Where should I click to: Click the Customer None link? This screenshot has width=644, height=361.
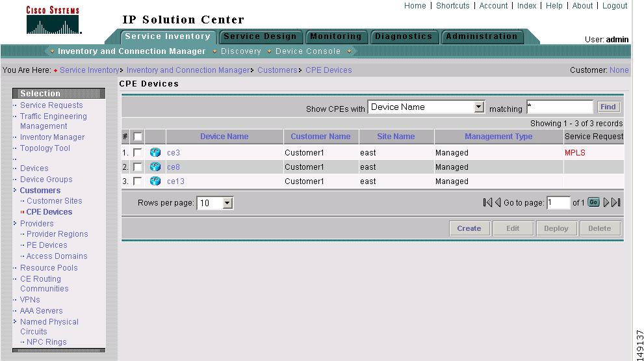(619, 70)
